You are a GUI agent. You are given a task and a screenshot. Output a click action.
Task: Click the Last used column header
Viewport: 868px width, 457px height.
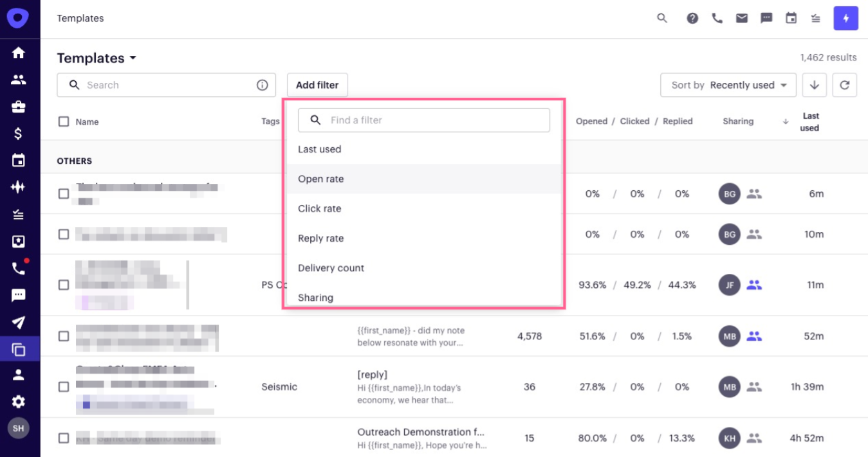pos(810,122)
